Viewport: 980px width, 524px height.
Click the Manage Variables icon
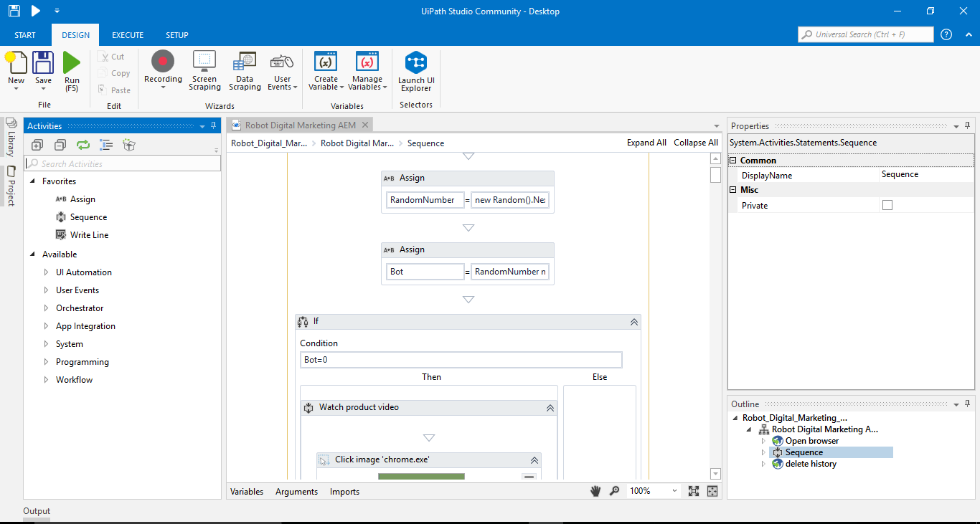coord(367,62)
